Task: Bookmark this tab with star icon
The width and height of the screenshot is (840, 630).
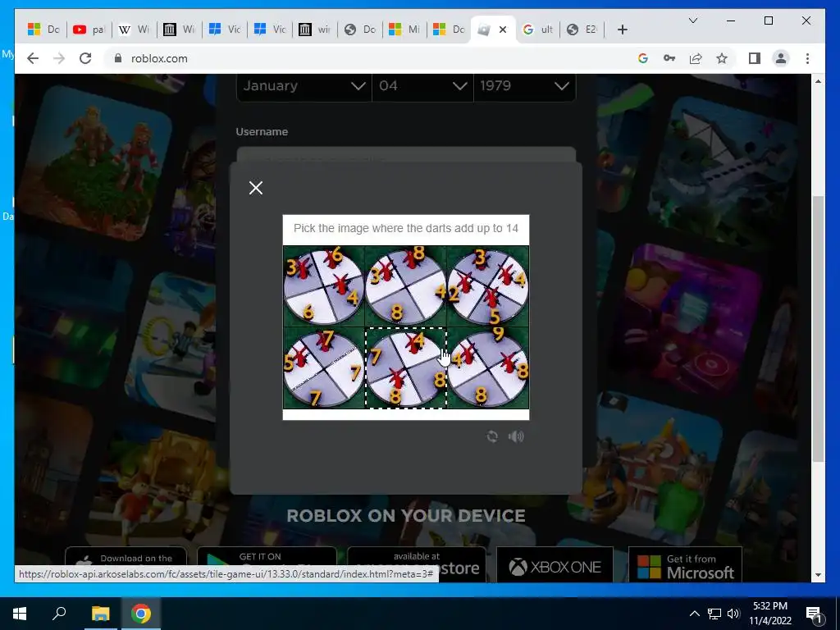Action: pos(722,58)
